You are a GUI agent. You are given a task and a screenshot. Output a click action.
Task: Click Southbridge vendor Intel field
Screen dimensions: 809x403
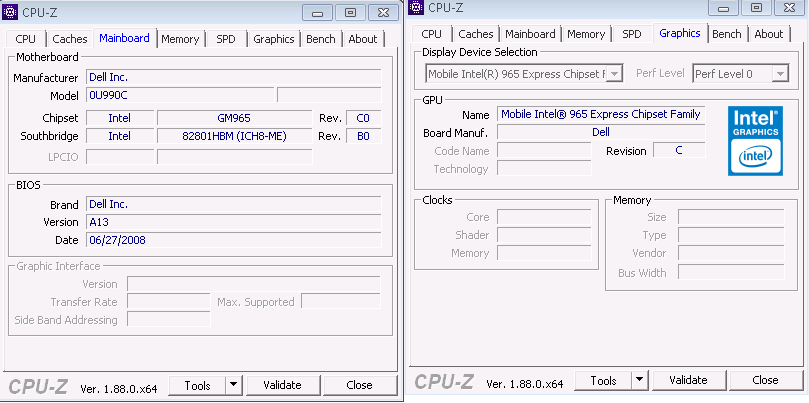pos(120,136)
